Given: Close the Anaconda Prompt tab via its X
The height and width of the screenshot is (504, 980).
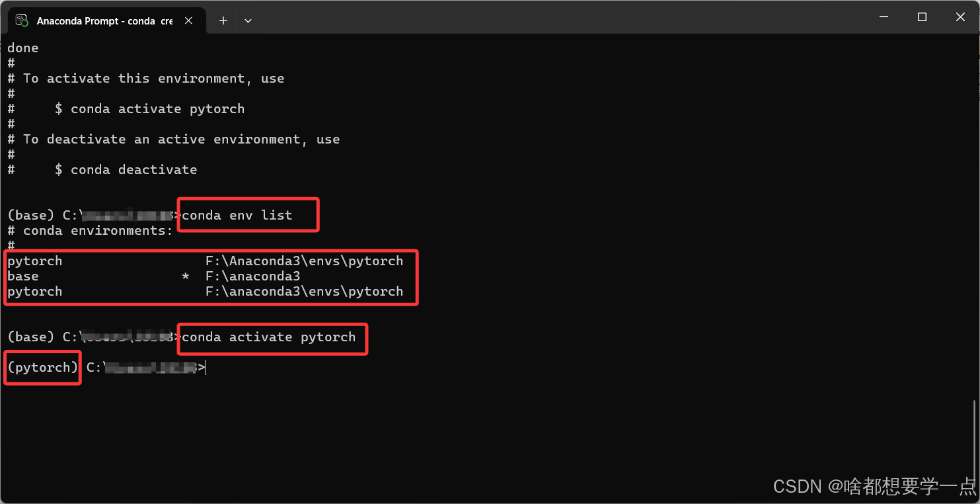Looking at the screenshot, I should (x=188, y=21).
